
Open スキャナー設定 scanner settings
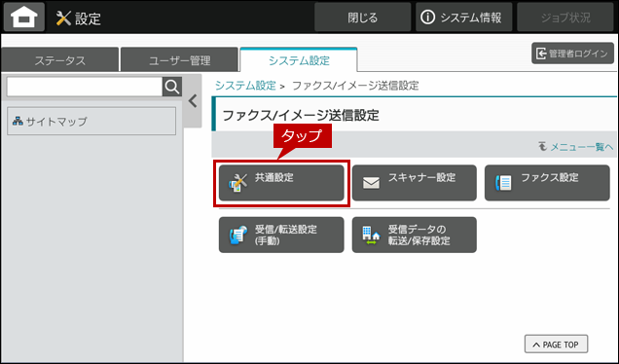tap(414, 183)
